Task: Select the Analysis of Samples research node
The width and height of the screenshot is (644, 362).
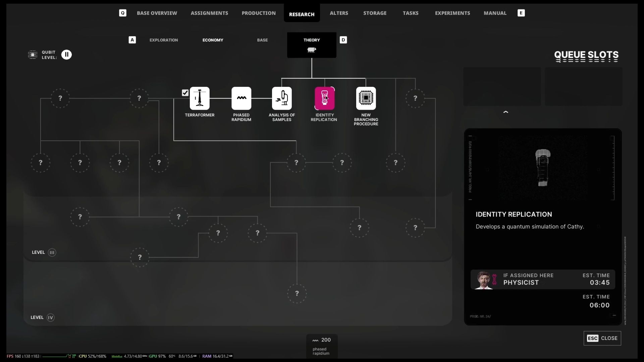Action: click(x=282, y=98)
